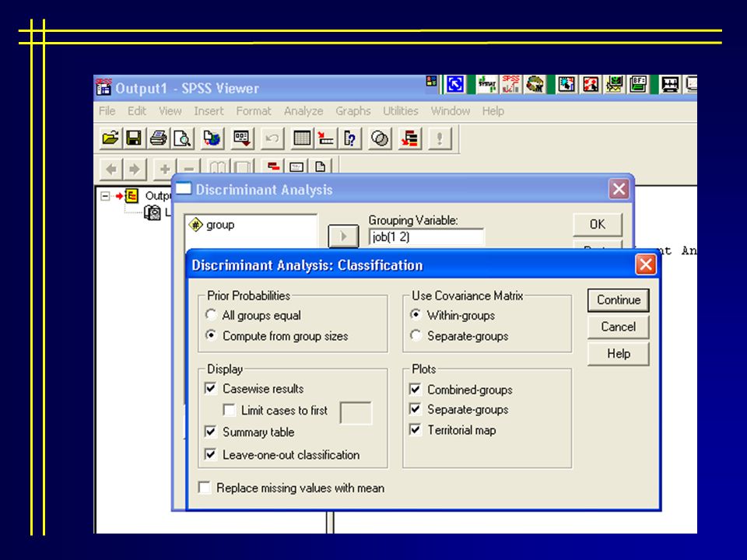Open the Utilities menu
The height and width of the screenshot is (560, 747).
(x=401, y=111)
